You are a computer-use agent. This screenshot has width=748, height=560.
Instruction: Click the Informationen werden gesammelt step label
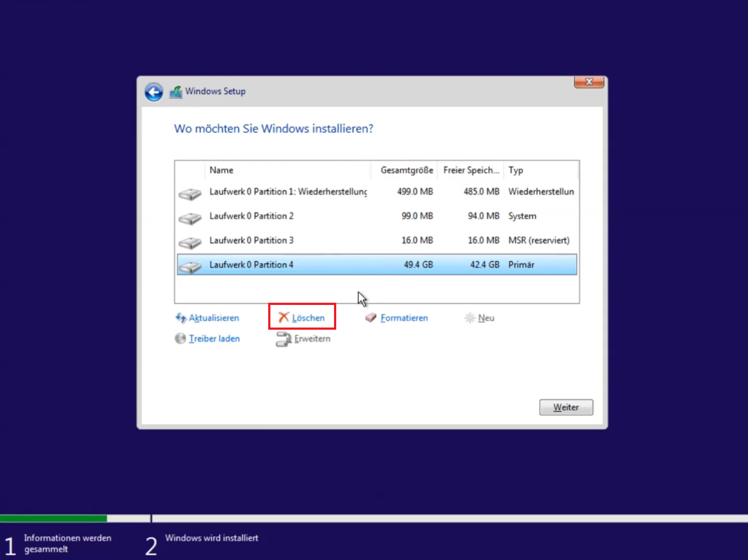click(x=68, y=544)
